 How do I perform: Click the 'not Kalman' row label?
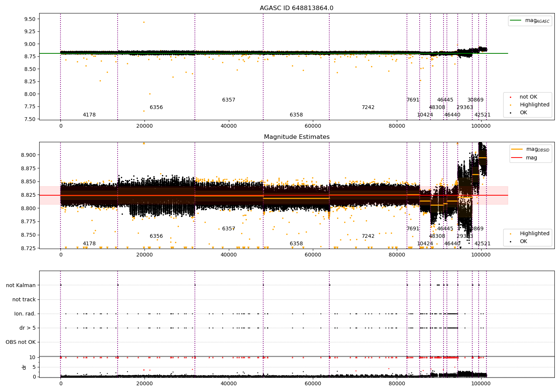[x=21, y=286]
